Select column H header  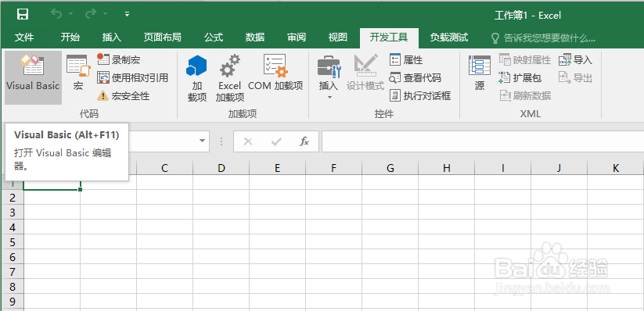point(447,167)
